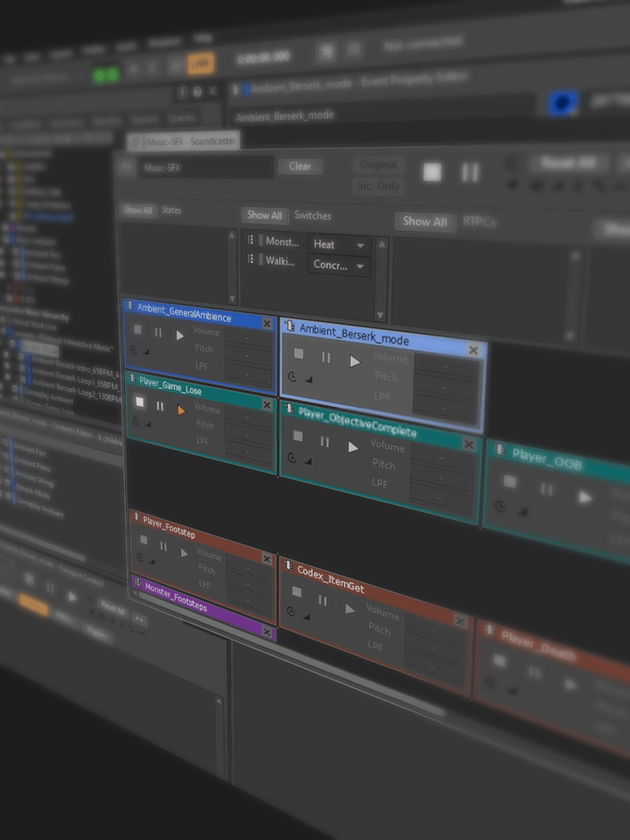The width and height of the screenshot is (630, 840).
Task: Stop all playback in the Soundcaster toolbar
Action: [432, 172]
